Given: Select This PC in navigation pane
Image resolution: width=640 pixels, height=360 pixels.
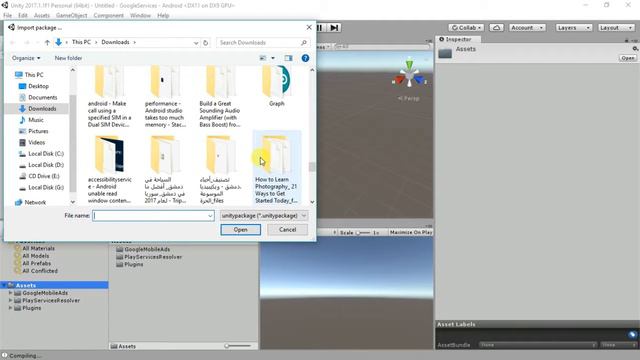Looking at the screenshot, I should pyautogui.click(x=34, y=75).
